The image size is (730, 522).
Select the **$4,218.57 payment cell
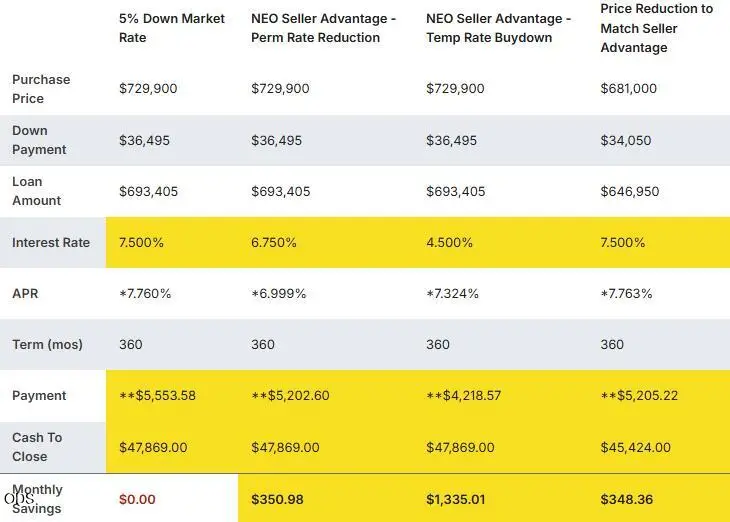[464, 396]
